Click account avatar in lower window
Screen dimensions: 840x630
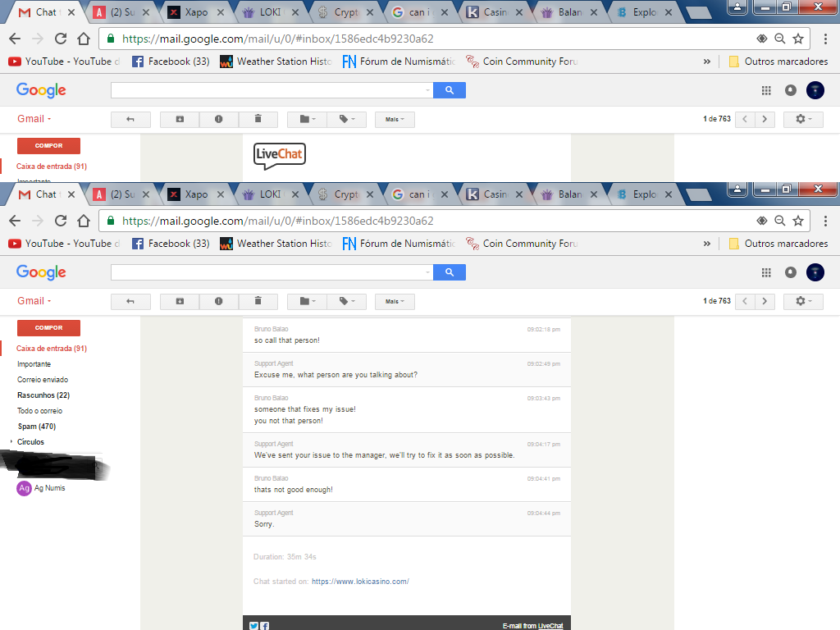click(x=815, y=272)
